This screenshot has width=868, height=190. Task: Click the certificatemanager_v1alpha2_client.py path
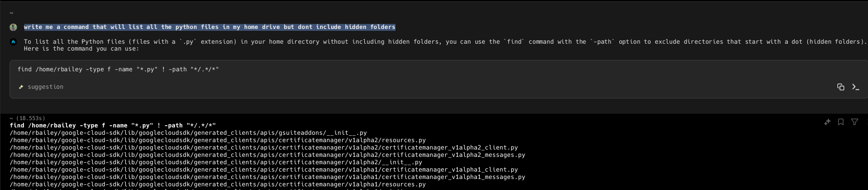(x=264, y=148)
